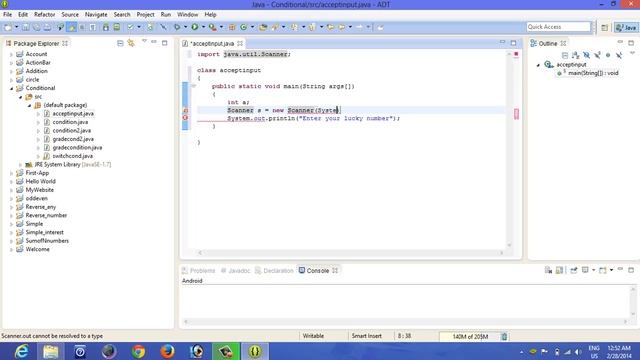
Task: Click the Run green play toolbar button
Action: (x=195, y=27)
